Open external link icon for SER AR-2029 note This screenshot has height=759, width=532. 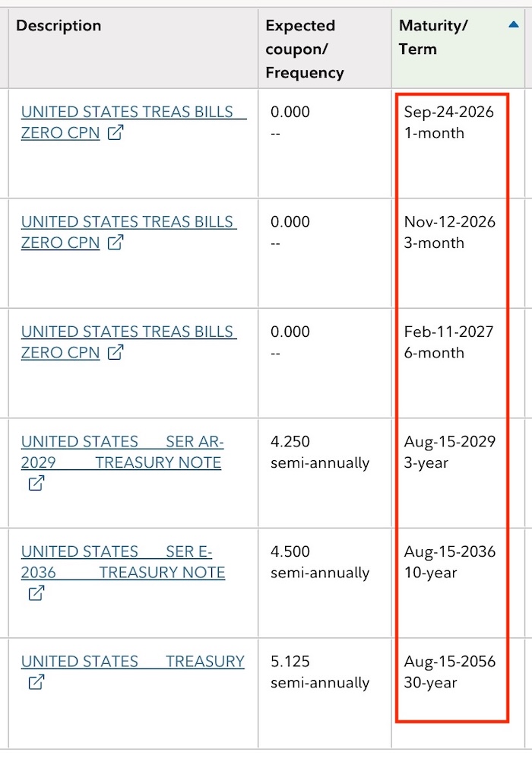pyautogui.click(x=36, y=483)
